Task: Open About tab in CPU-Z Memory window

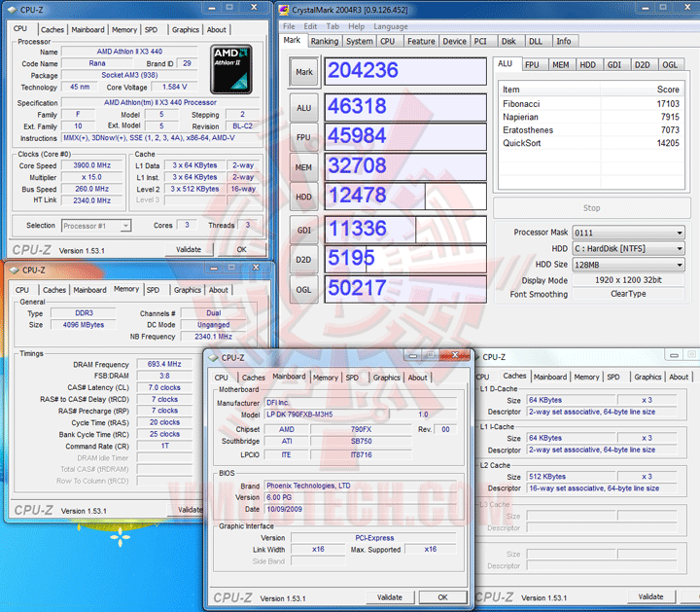Action: click(x=219, y=290)
